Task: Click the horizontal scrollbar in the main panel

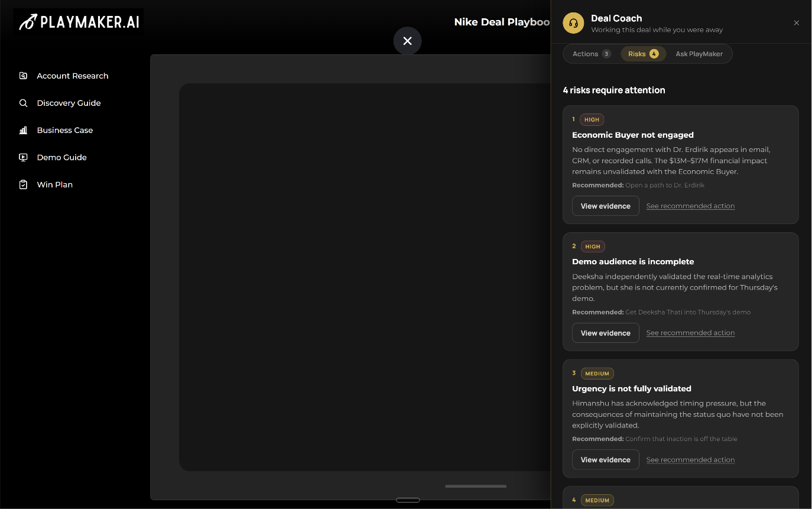Action: tap(476, 487)
